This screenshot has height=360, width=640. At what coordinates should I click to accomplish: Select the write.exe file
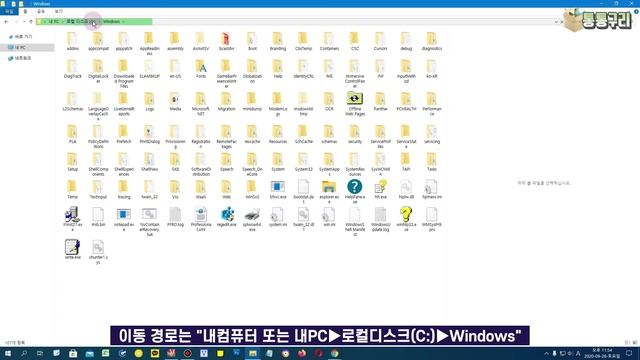click(x=72, y=249)
